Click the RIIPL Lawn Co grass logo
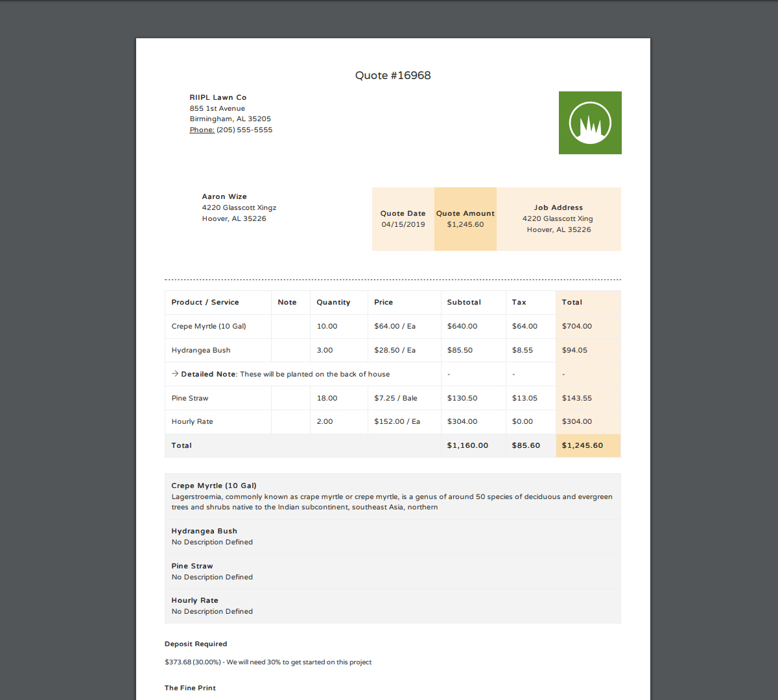 589,122
